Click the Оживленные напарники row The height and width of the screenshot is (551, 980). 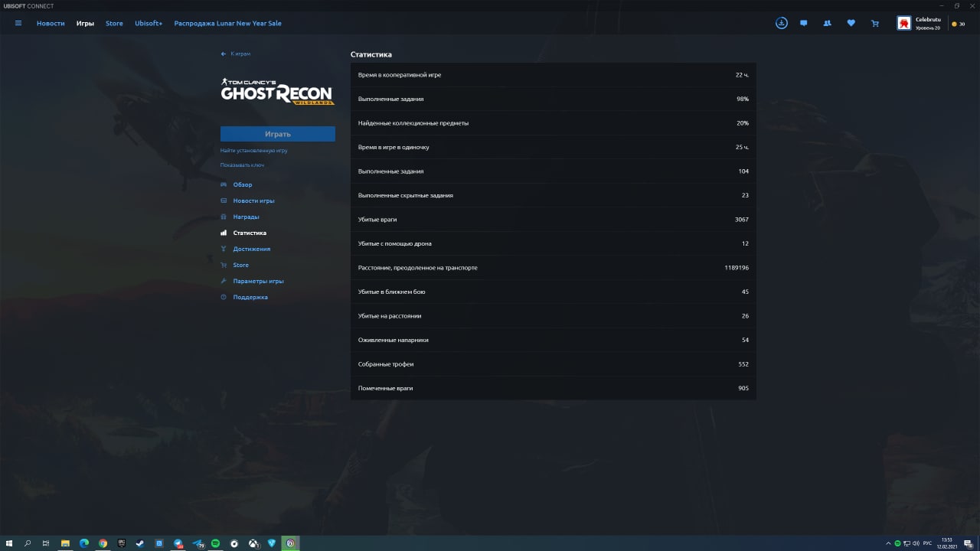click(554, 340)
